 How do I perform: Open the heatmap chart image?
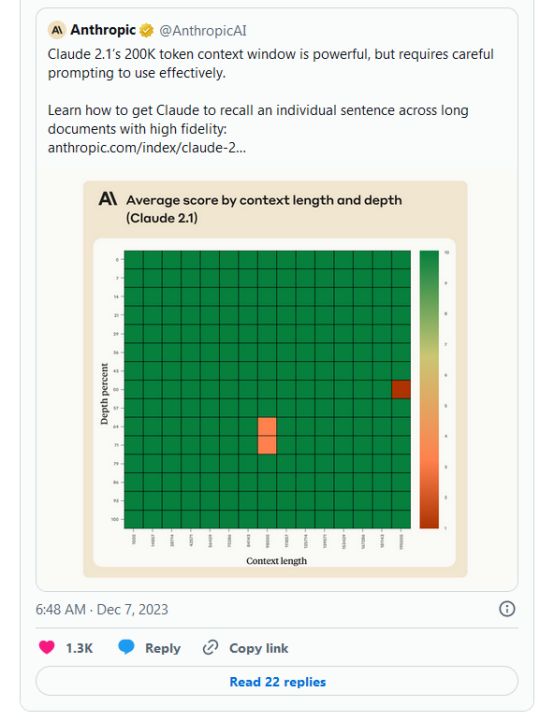[275, 379]
